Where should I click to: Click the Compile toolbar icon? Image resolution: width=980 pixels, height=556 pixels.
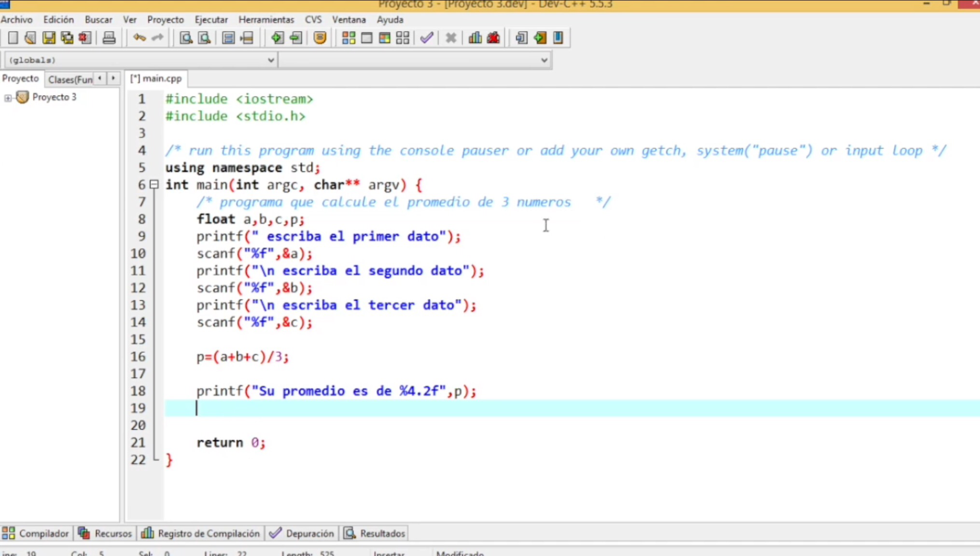pos(348,38)
